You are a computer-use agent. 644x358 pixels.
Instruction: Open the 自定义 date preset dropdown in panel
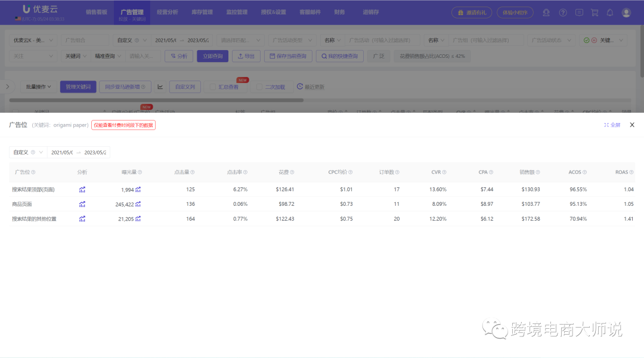coord(27,152)
